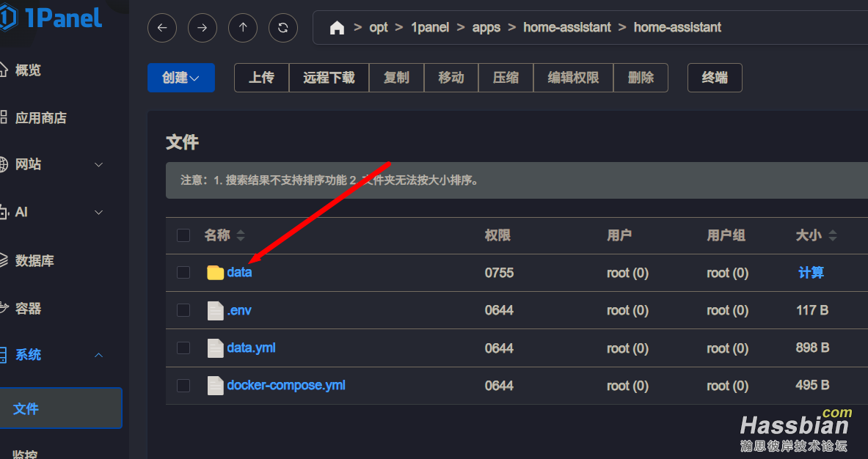Open 应用商店 app store in sidebar
The width and height of the screenshot is (868, 459).
coord(40,118)
